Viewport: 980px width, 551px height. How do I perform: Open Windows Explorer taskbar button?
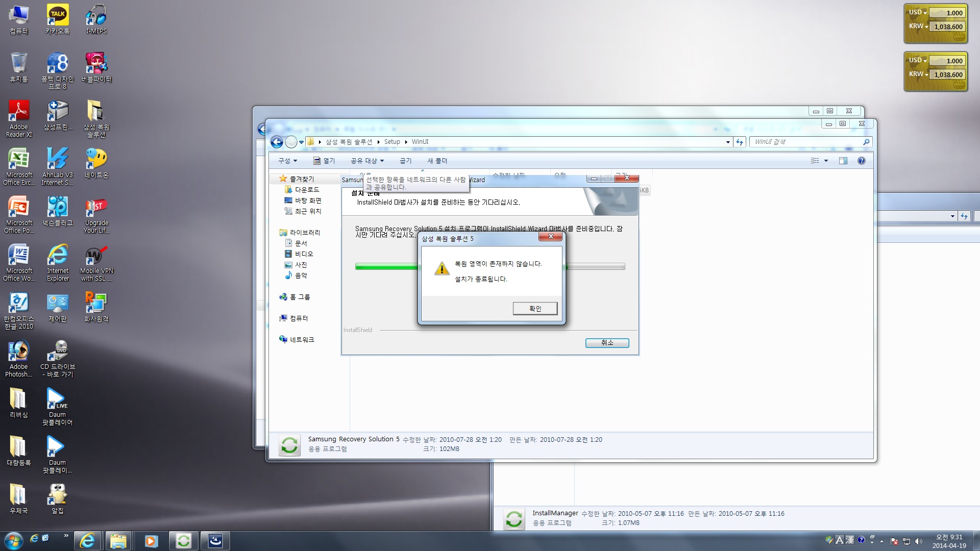click(118, 541)
